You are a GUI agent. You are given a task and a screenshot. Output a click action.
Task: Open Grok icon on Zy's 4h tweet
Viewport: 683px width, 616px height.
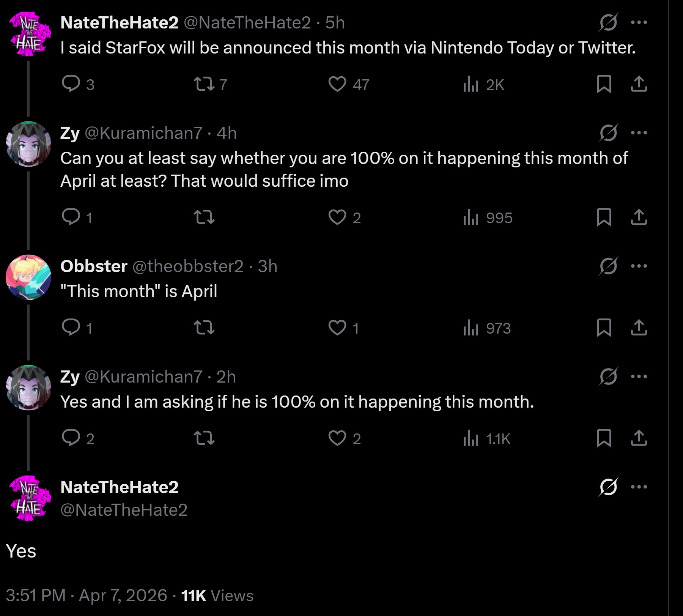click(x=608, y=133)
